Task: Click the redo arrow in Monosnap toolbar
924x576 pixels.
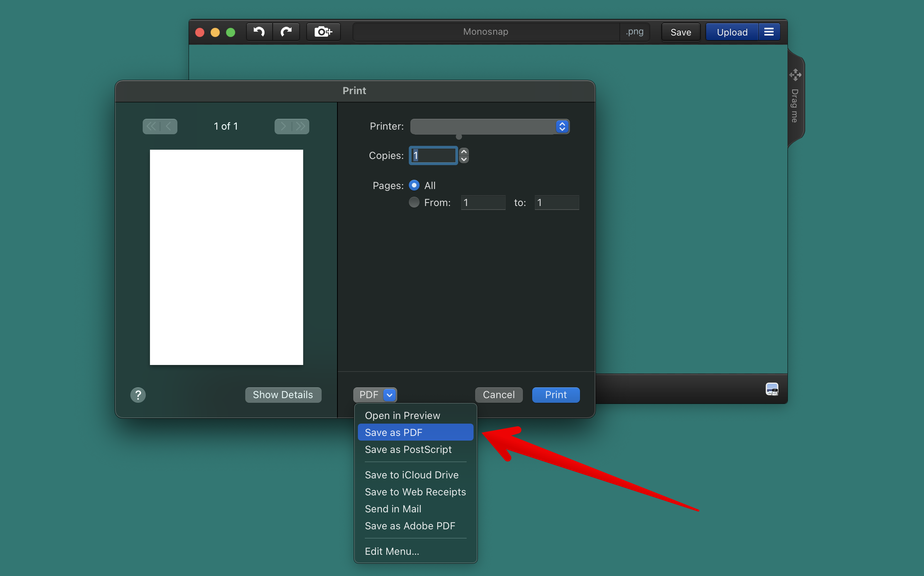Action: tap(286, 32)
